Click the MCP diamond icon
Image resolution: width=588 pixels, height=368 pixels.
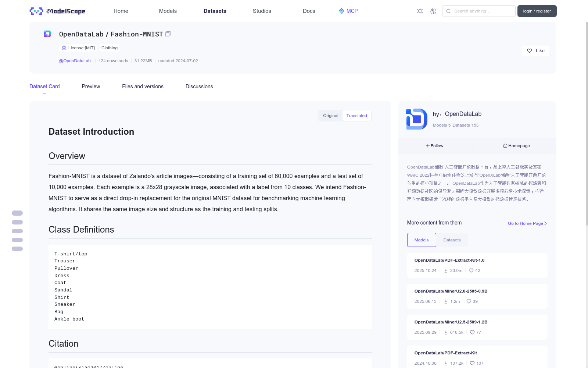coord(341,11)
